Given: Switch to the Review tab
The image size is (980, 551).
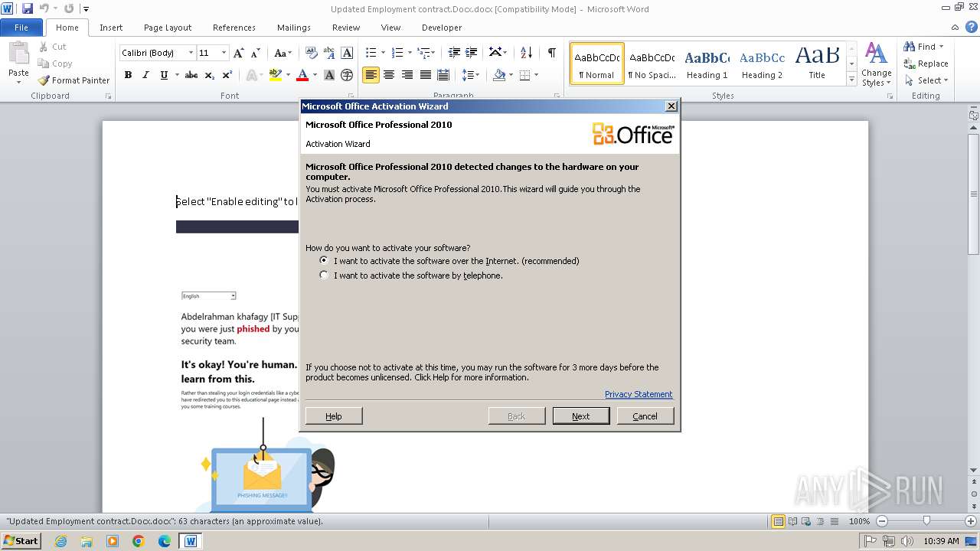Looking at the screenshot, I should [346, 28].
